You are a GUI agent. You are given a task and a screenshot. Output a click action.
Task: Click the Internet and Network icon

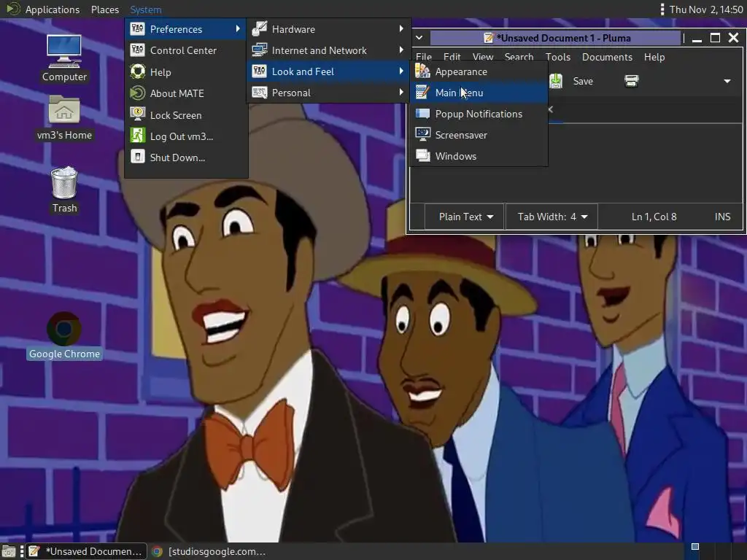(x=260, y=50)
